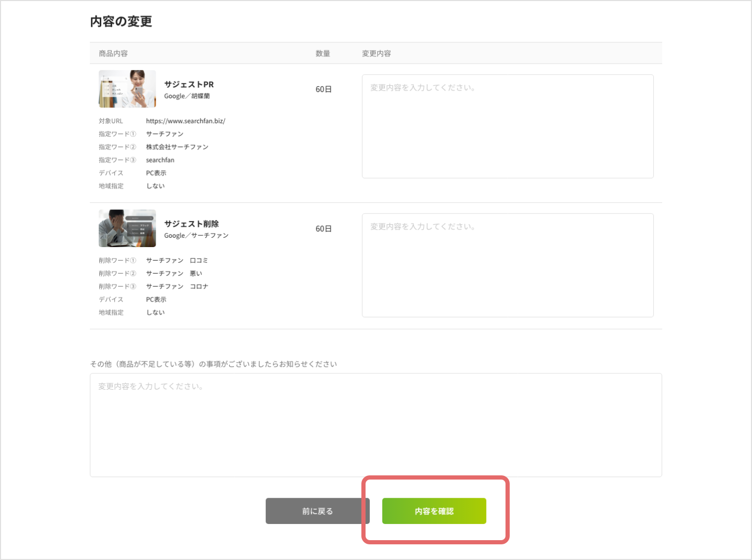Click the 60日 quantity for サジェストPR
Viewport: 752px width, 560px height.
[323, 89]
